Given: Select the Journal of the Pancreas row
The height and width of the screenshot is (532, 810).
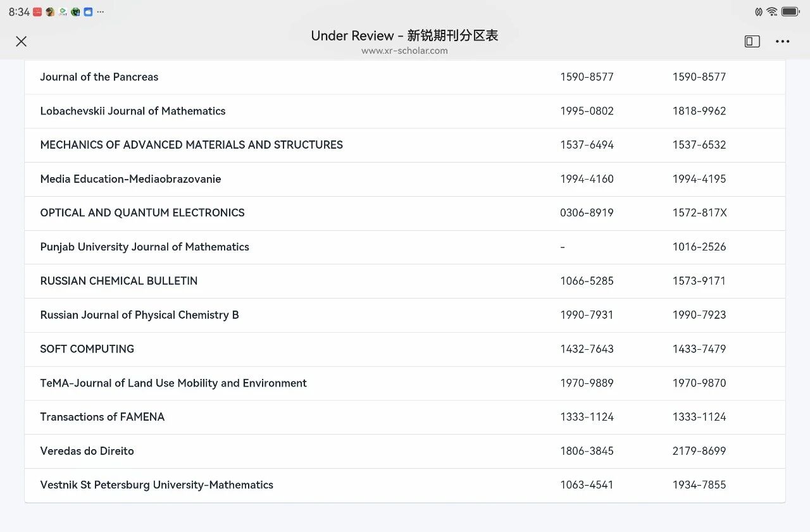Looking at the screenshot, I should [99, 77].
